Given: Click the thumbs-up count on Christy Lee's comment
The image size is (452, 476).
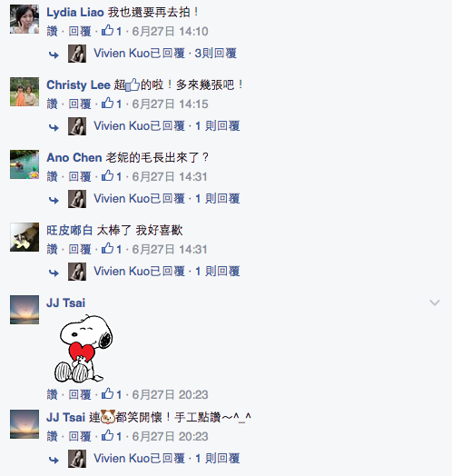Looking at the screenshot, I should click(x=112, y=104).
